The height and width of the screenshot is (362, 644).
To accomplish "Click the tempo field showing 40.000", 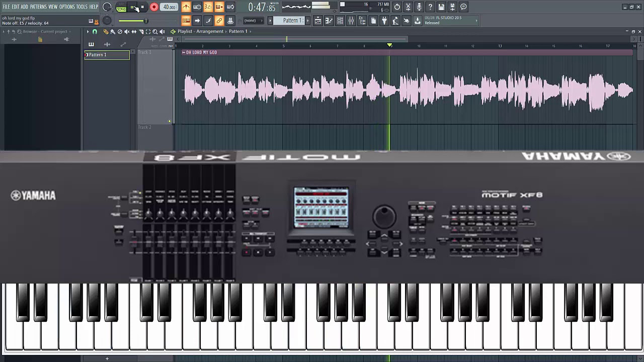I will (170, 7).
